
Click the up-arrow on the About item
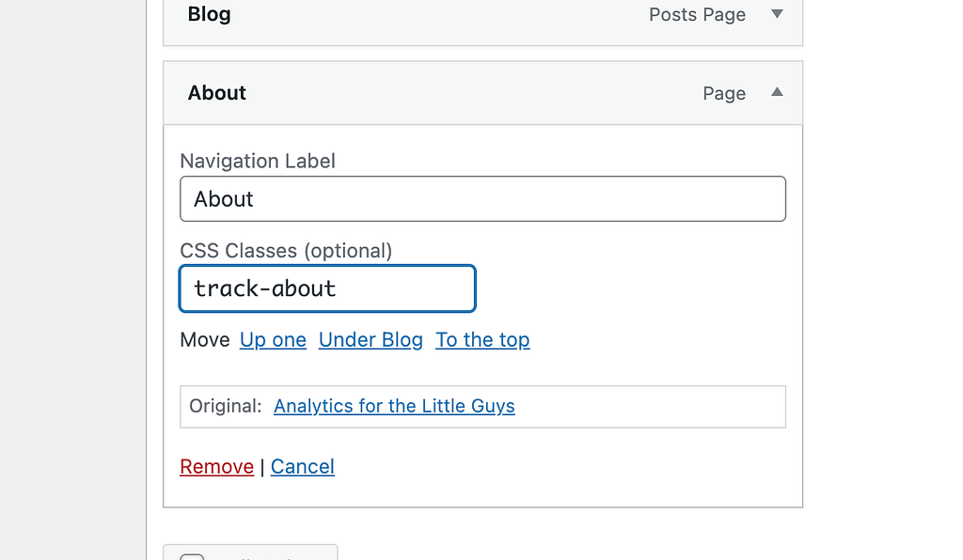777,92
